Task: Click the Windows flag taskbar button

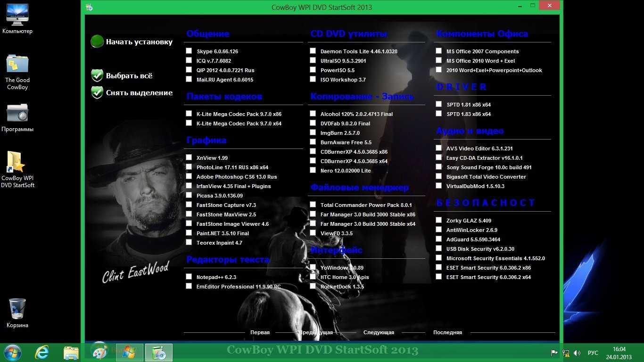Action: (129, 352)
